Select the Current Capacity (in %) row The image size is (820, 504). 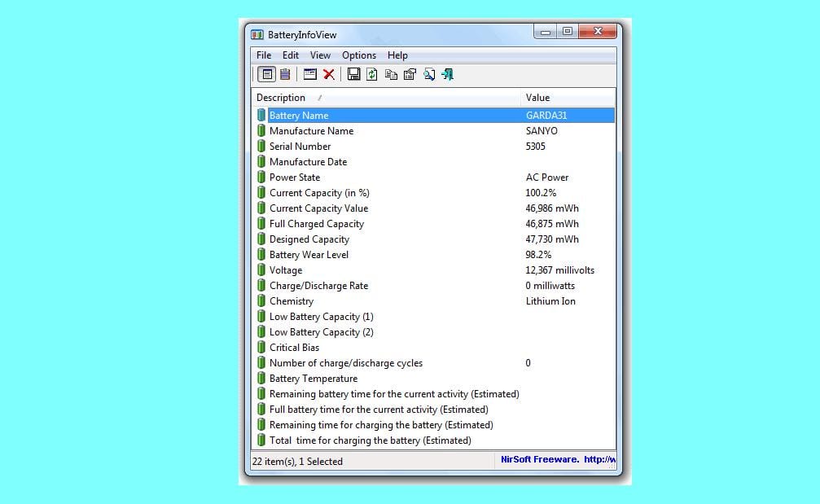tap(433, 192)
